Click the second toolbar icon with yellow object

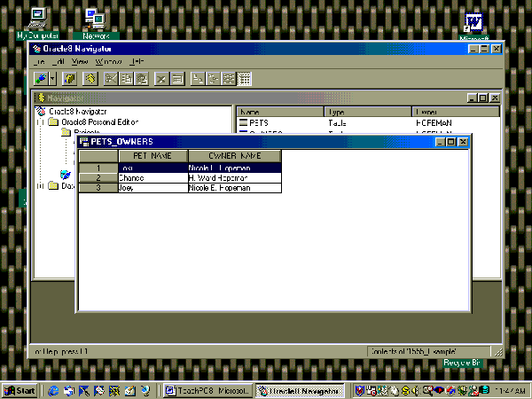(69, 79)
